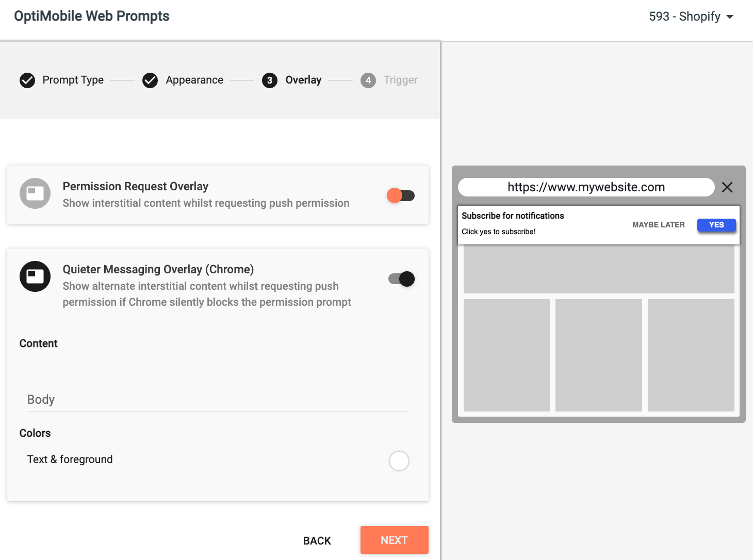
Task: Click the Appearance step checkmark icon
Action: pos(150,80)
